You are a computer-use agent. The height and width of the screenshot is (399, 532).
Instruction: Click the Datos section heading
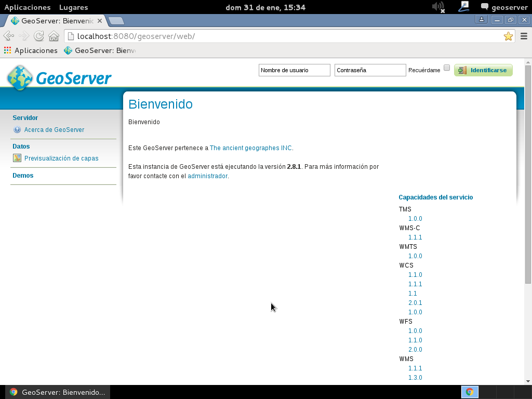(x=21, y=146)
